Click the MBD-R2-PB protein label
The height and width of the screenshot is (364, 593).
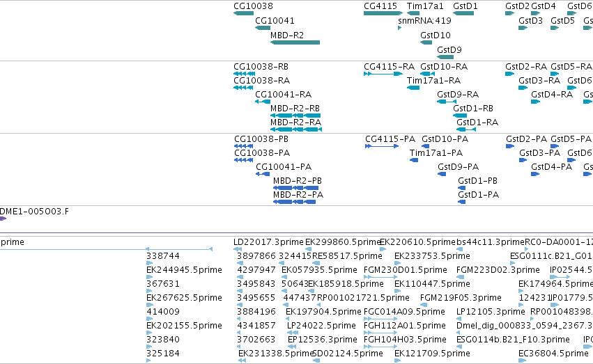point(298,181)
